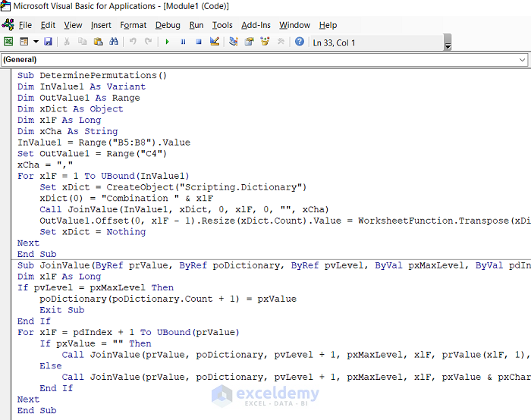Screen dimensions: 531x420
Task: Open the Window menu
Action: point(294,25)
